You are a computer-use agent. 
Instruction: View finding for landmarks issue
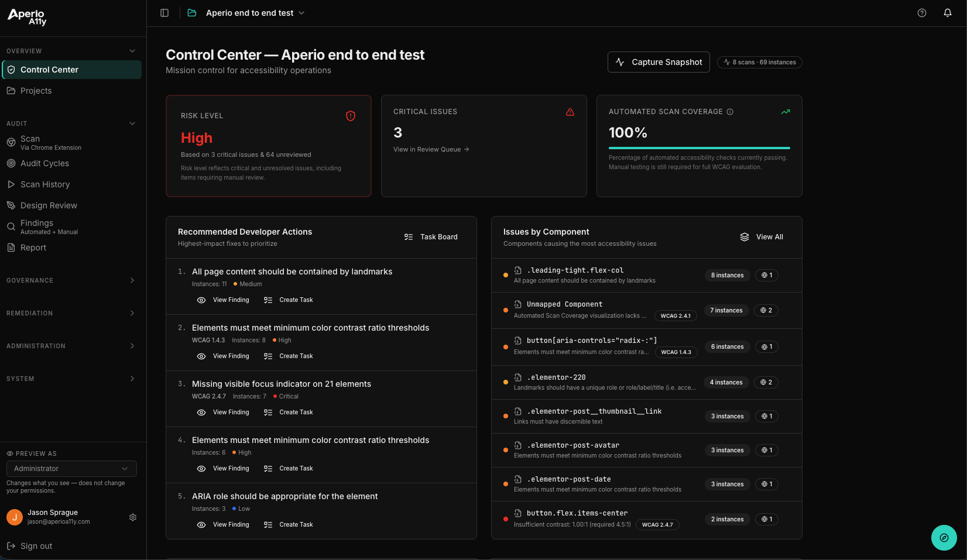(223, 300)
